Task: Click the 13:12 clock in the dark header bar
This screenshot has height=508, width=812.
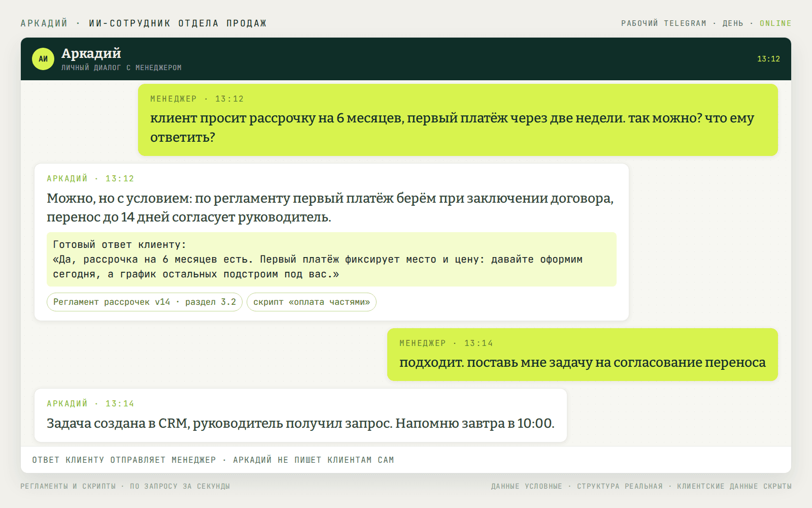Action: 768,59
